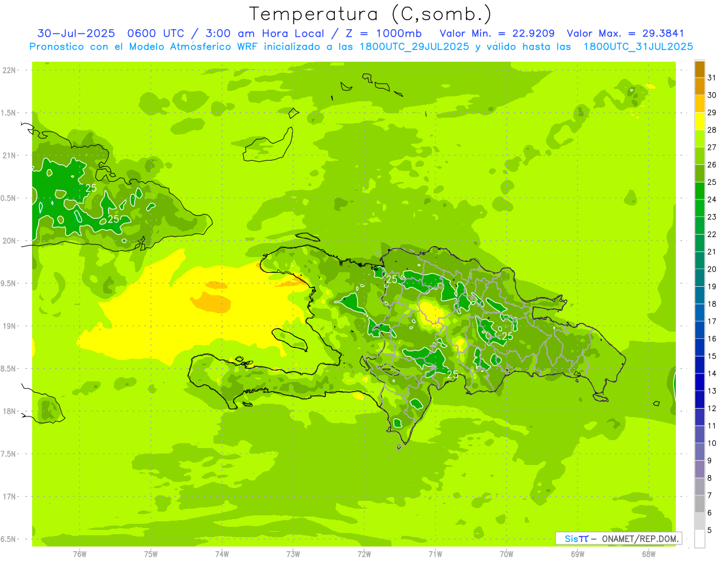Click the 'Valor Min. = 22.9209' value
The image size is (728, 562).
(497, 33)
